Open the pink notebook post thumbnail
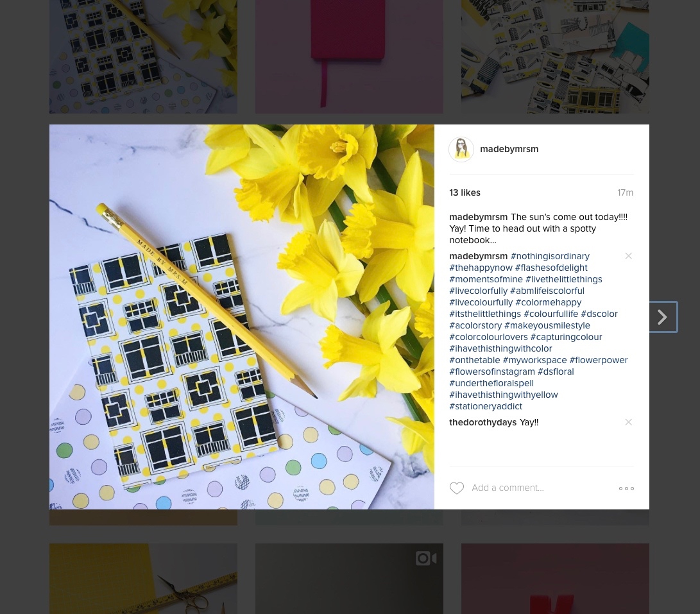700x614 pixels. tap(349, 56)
